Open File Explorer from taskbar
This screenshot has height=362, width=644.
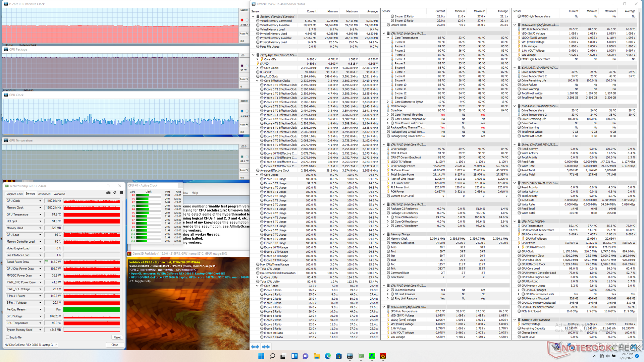[x=317, y=356]
